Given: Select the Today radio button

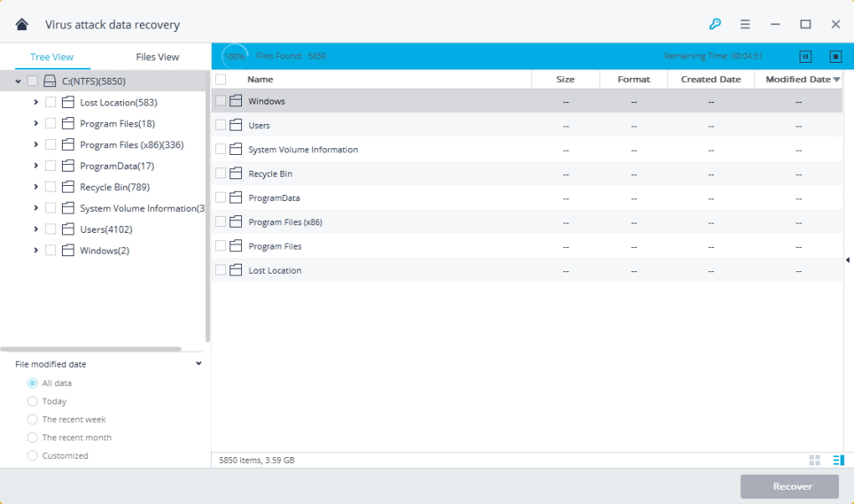Looking at the screenshot, I should [x=33, y=401].
